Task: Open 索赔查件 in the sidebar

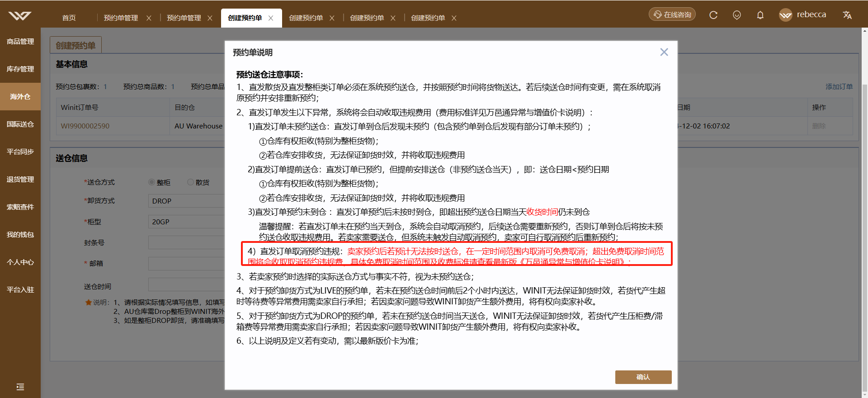Action: tap(20, 207)
